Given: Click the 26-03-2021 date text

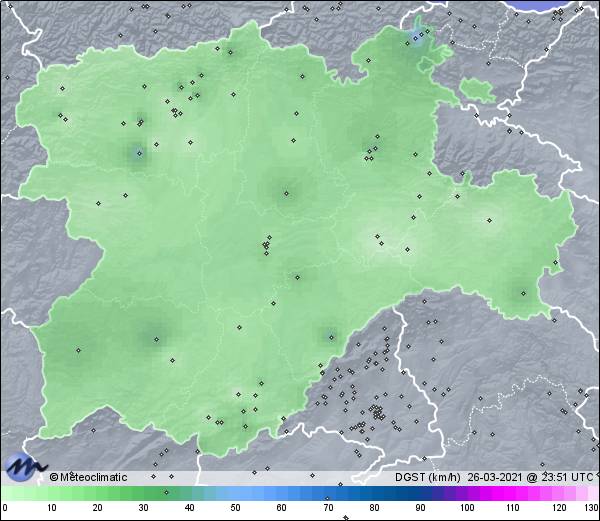Looking at the screenshot, I should 495,477.
